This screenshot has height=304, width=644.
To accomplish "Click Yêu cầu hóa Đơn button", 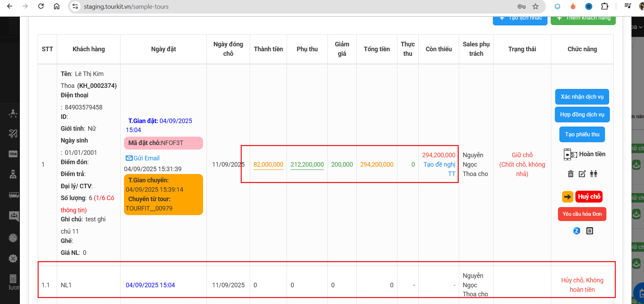I will click(x=582, y=214).
